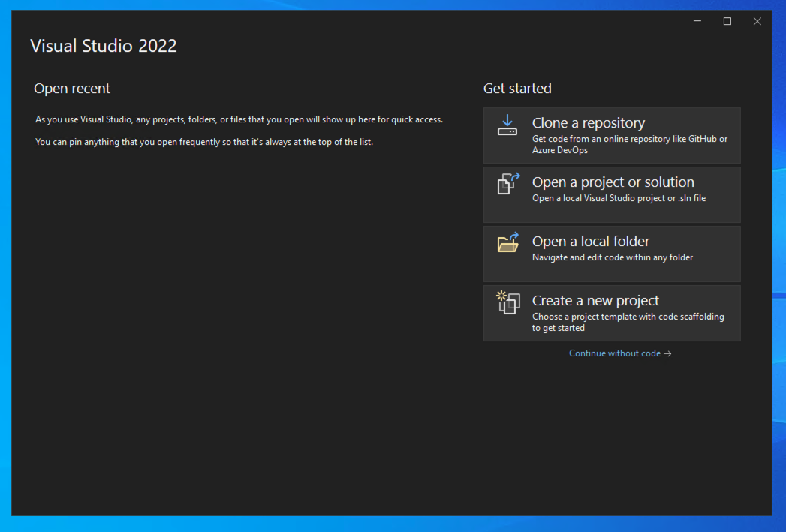Click the Get started heading

[517, 88]
